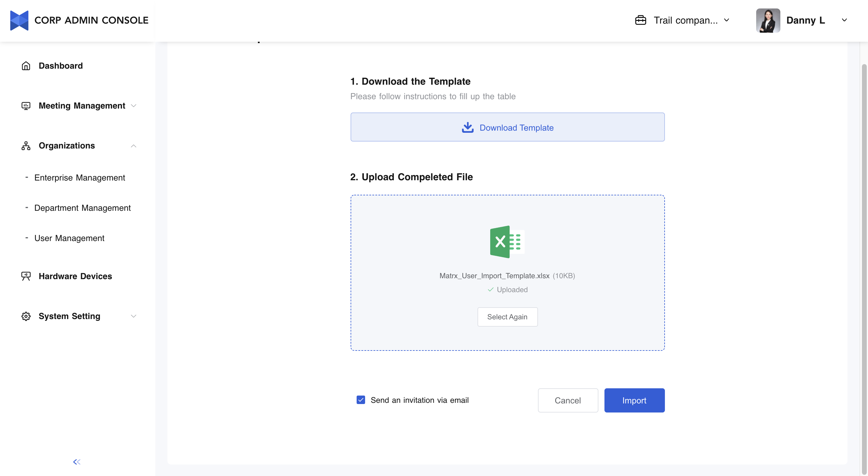This screenshot has width=868, height=476.
Task: Uncheck Send an invitation via email
Action: pos(361,400)
